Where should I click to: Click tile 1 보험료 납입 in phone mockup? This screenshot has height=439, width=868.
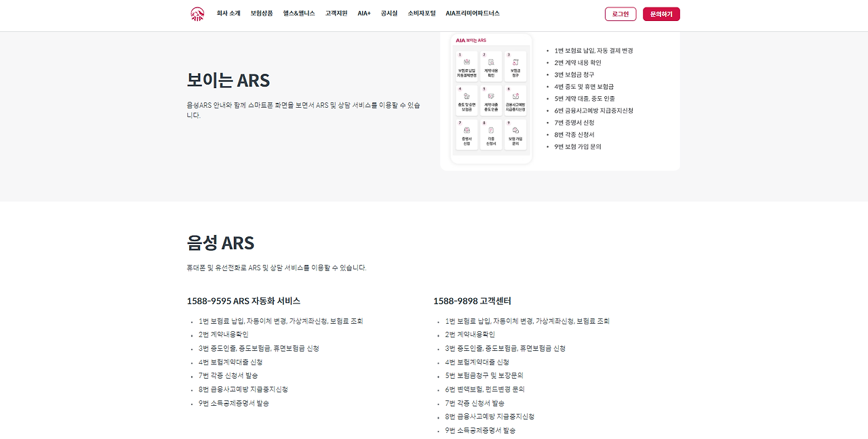pos(467,67)
